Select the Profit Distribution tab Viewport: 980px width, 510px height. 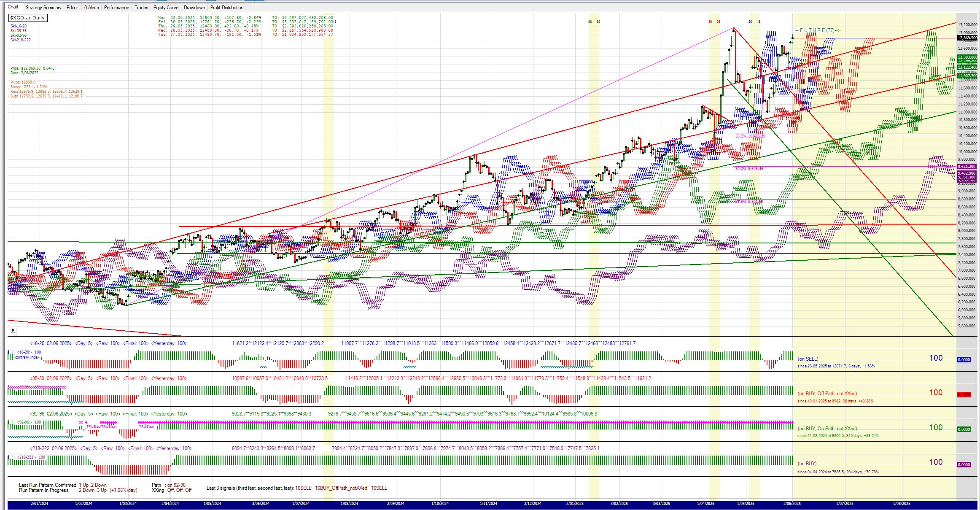[227, 8]
